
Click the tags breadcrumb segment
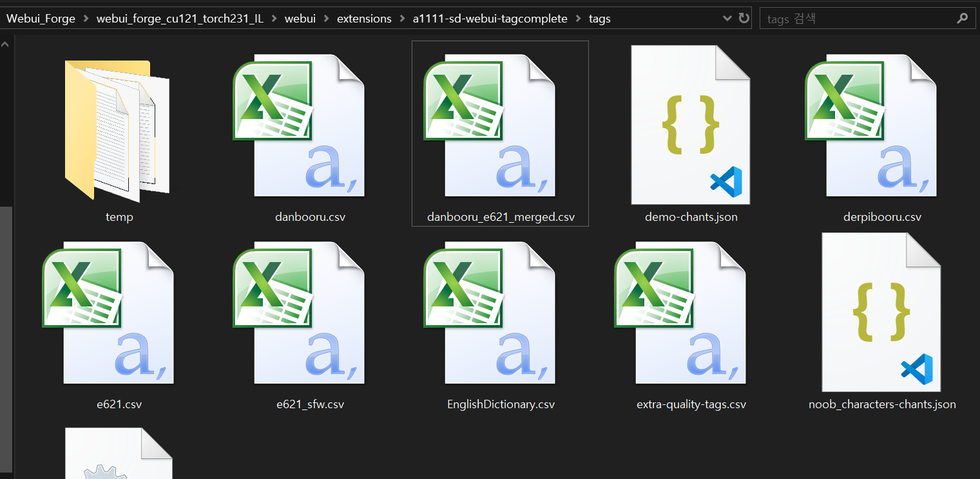click(x=600, y=19)
